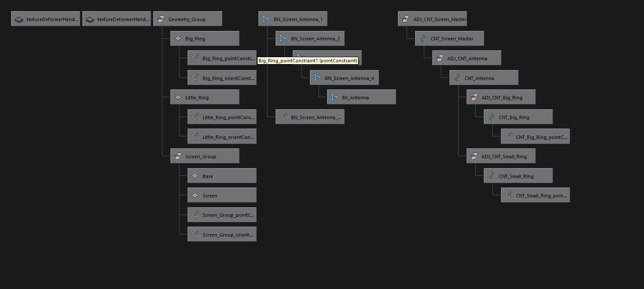Image resolution: width=644 pixels, height=289 pixels.
Task: Select the transform icon on ADJ_CNT_Screen_Master
Action: pyautogui.click(x=405, y=18)
